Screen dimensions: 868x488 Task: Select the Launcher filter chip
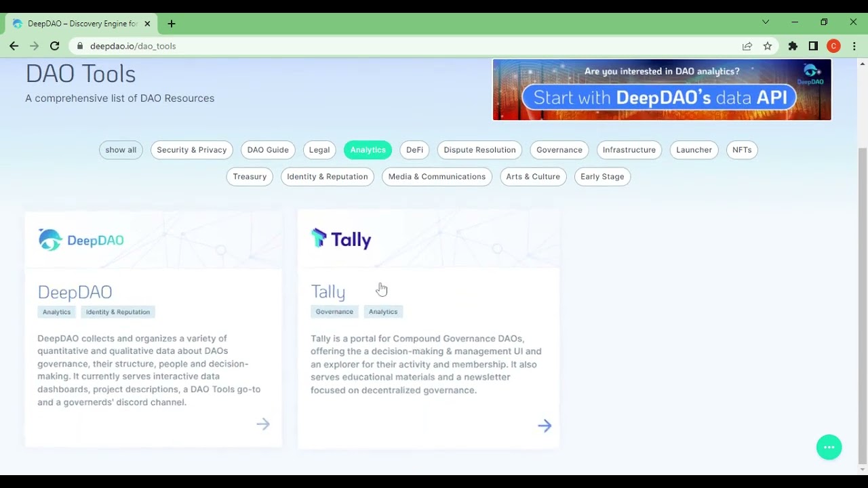694,150
